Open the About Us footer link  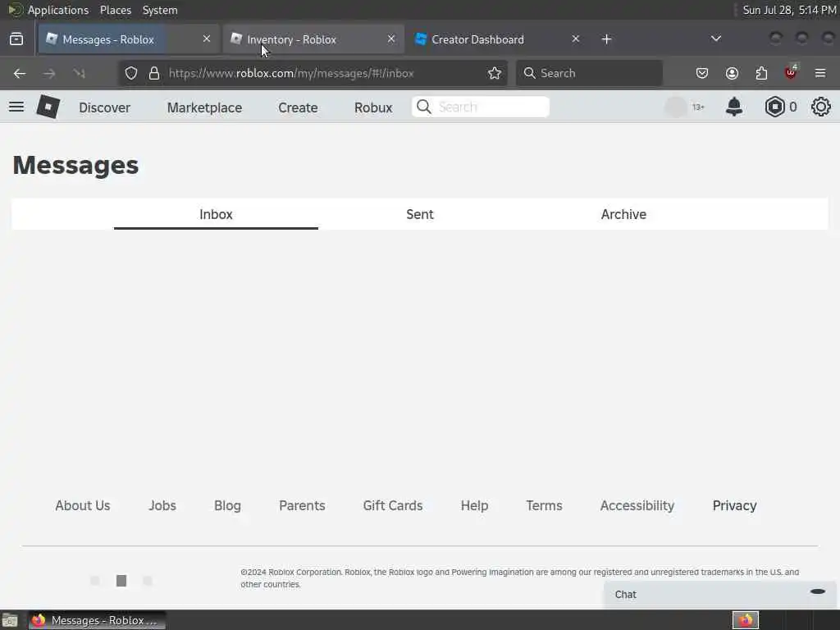pos(83,505)
